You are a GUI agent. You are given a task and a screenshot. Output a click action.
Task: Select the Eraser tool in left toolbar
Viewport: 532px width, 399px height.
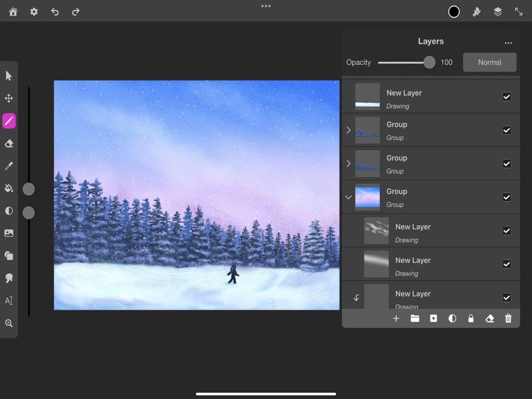[9, 144]
